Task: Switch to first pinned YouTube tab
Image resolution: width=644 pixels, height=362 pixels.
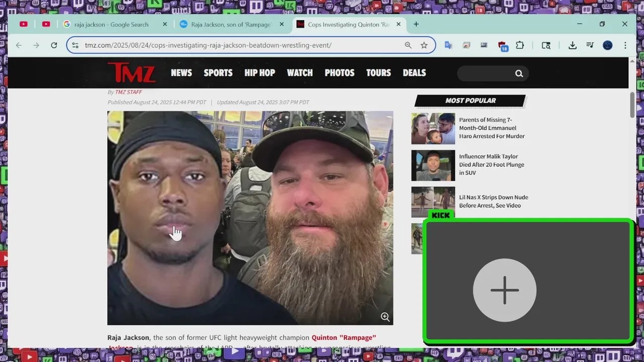Action: point(24,24)
